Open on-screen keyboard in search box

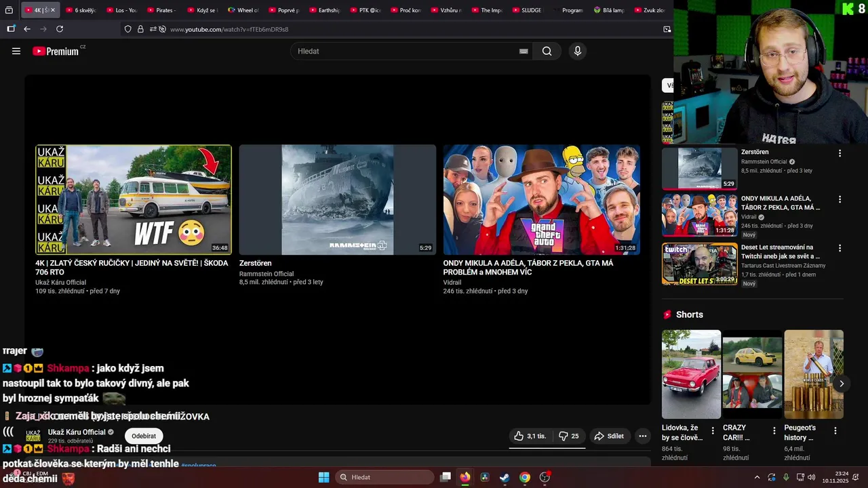point(524,51)
